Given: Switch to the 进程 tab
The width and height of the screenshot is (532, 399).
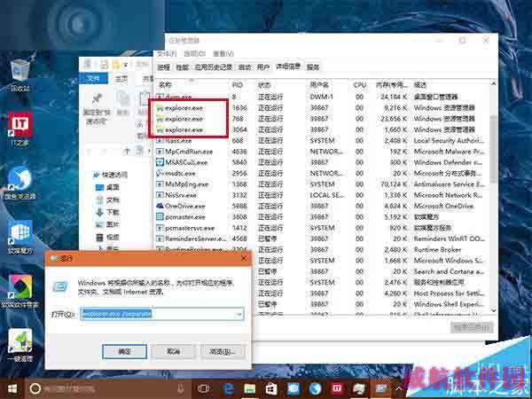Looking at the screenshot, I should click(x=163, y=67).
